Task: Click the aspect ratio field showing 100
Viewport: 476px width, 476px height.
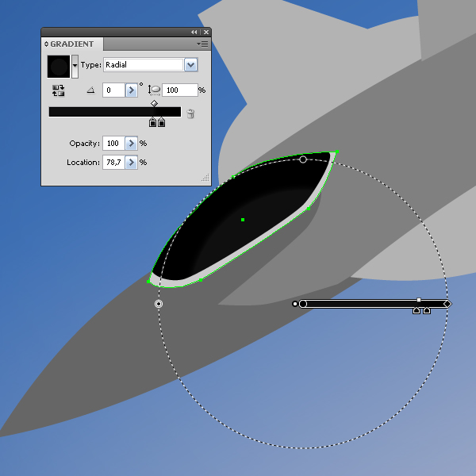Action: (180, 90)
